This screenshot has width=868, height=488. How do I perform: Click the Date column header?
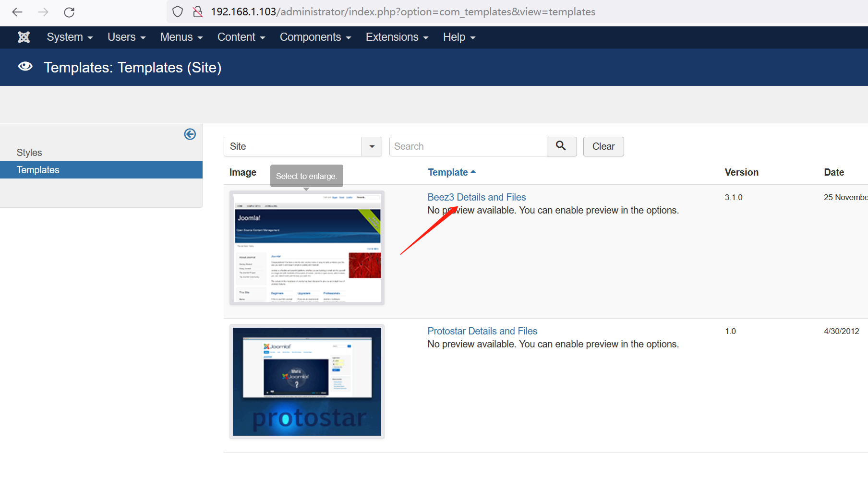(x=834, y=172)
